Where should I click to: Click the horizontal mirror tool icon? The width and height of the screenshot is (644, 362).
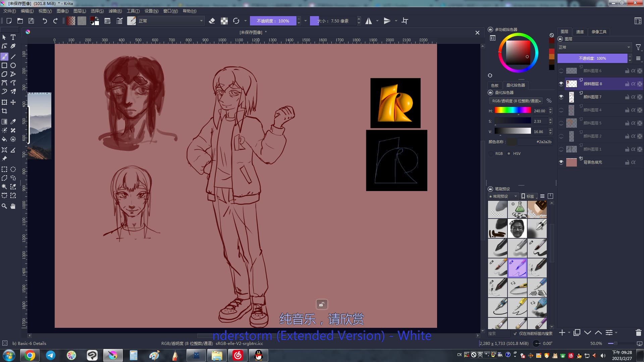tap(369, 21)
